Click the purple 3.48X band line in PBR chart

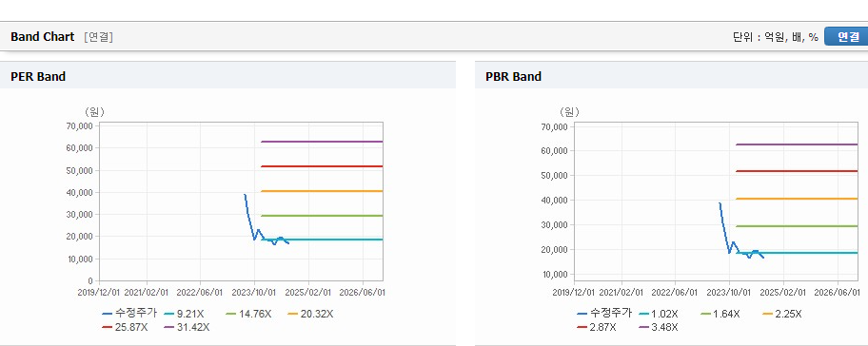(x=798, y=144)
